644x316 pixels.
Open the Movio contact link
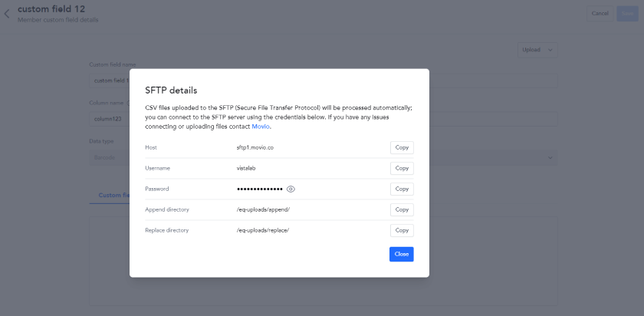pos(261,127)
